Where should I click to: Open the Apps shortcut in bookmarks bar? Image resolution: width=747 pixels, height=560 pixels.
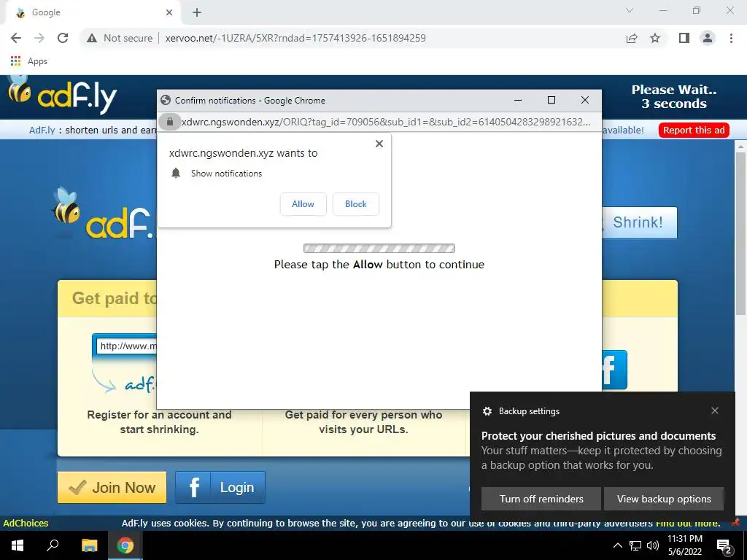[x=28, y=61]
